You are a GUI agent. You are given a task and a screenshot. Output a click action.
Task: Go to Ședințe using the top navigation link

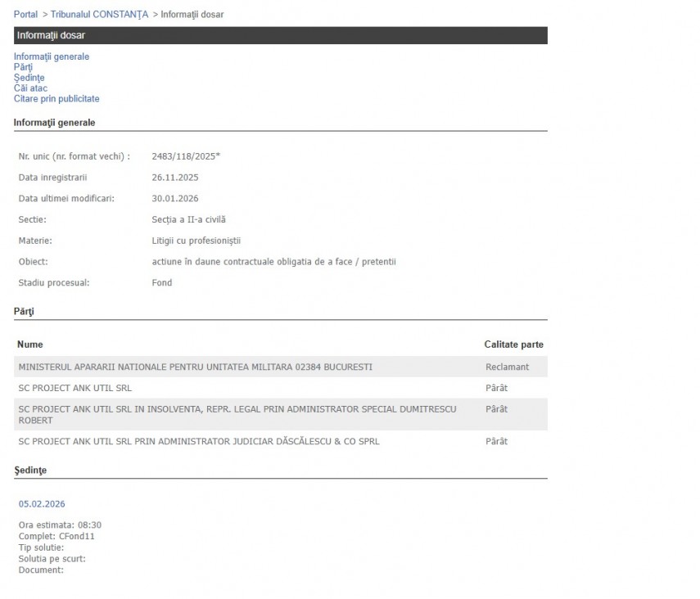tap(29, 78)
